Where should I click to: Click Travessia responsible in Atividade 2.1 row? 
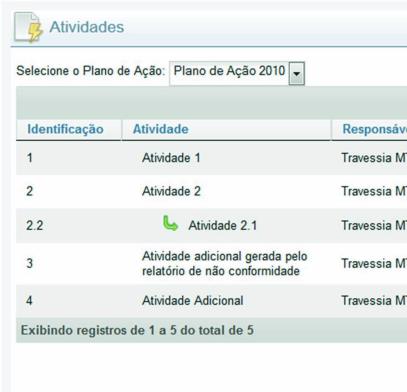374,226
